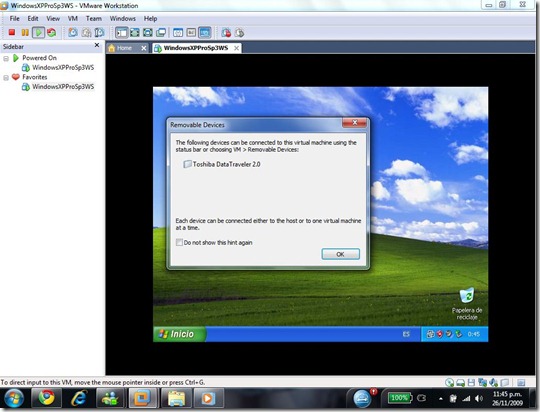The width and height of the screenshot is (540, 412).
Task: Open the Snapshot Manager toolbar icon
Action: coord(100,32)
